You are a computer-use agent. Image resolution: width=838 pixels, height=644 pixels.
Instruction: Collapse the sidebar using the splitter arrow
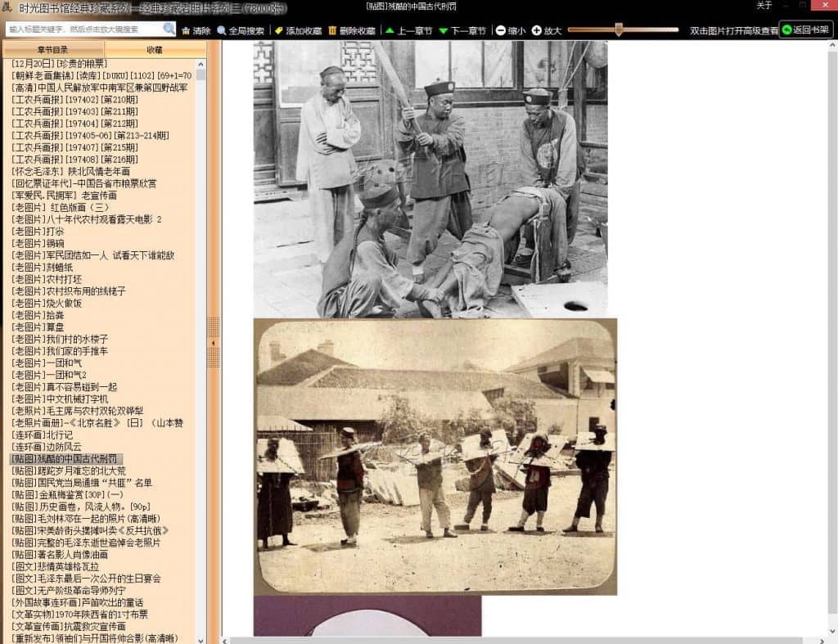[214, 342]
